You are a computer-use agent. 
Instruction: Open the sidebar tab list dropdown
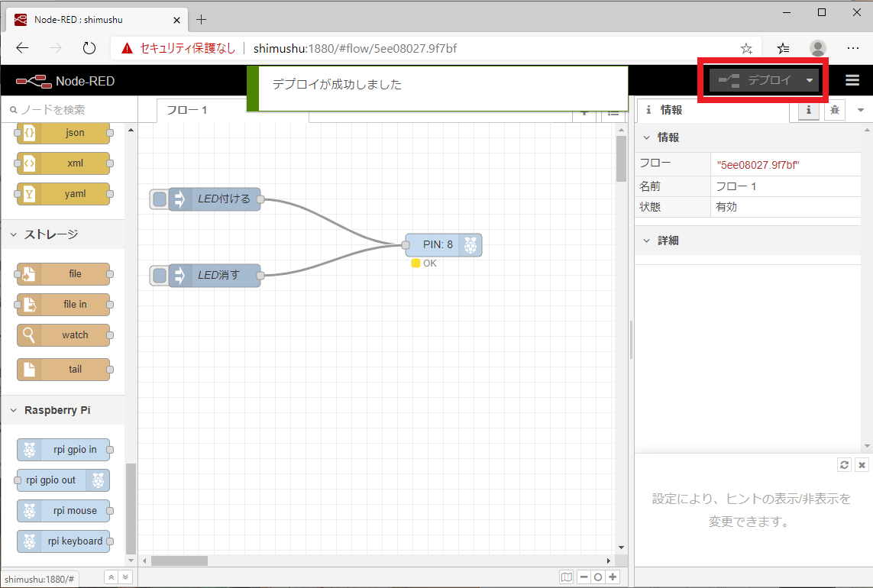(x=861, y=110)
